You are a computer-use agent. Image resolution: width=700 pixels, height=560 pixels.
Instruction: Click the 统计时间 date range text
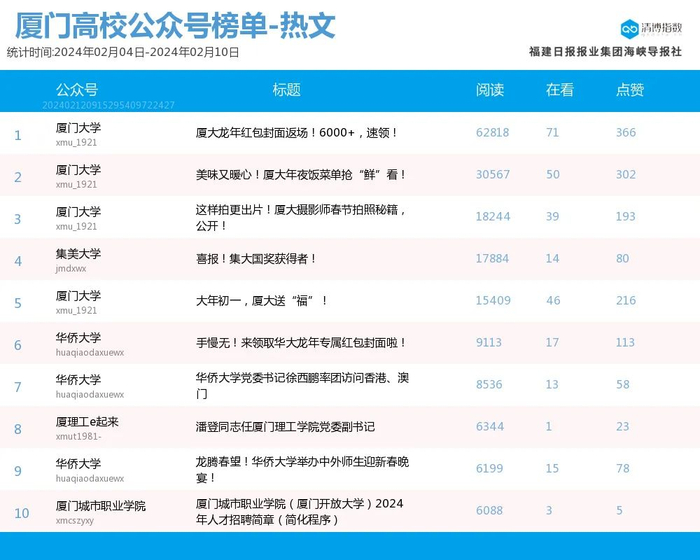click(x=123, y=52)
